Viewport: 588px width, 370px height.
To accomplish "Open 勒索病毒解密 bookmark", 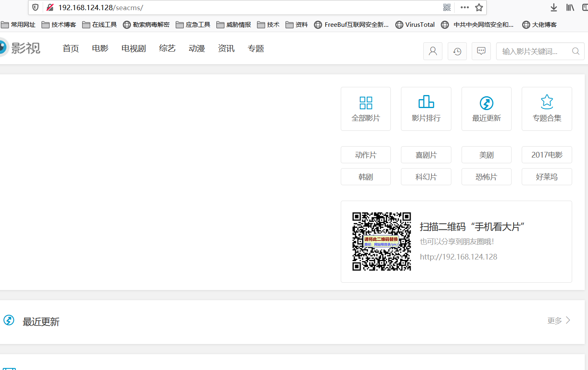I will pyautogui.click(x=146, y=25).
